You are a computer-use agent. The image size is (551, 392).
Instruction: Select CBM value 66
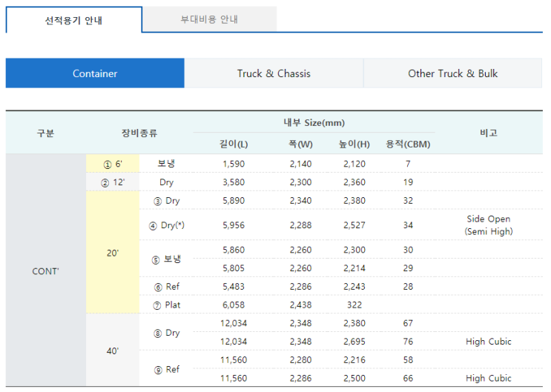tap(408, 379)
